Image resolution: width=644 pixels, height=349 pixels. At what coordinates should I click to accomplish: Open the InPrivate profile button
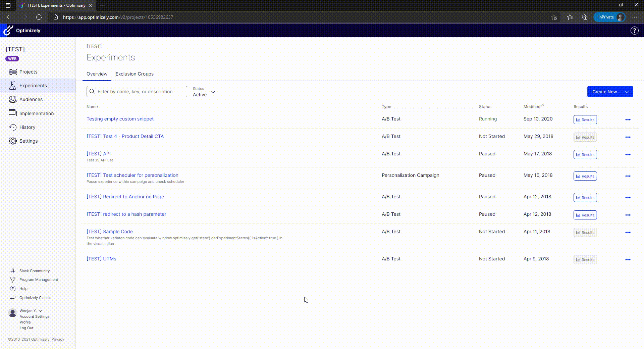[x=609, y=17]
